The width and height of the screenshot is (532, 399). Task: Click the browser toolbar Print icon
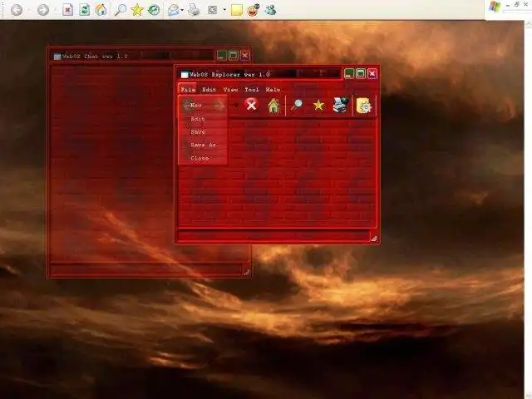click(194, 10)
